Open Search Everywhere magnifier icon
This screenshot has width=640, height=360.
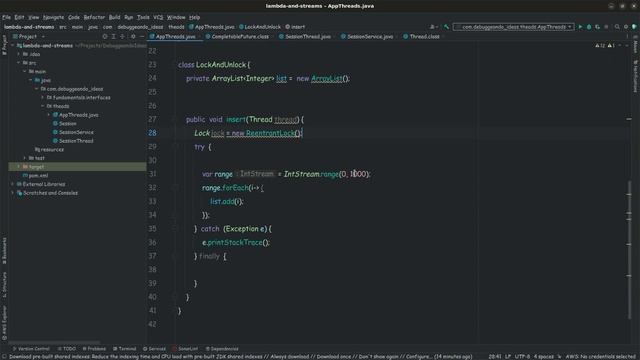617,27
